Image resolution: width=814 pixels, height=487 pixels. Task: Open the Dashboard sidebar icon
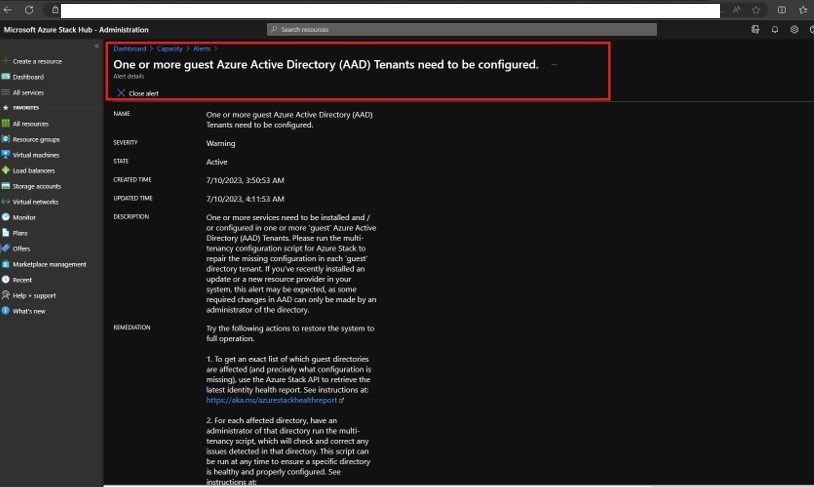coord(6,76)
